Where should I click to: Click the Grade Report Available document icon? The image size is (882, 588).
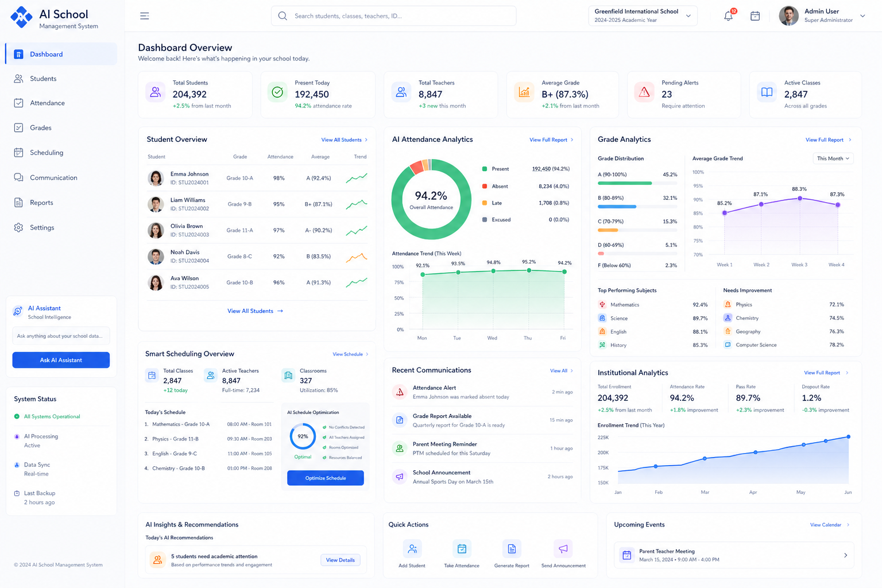[x=400, y=420]
